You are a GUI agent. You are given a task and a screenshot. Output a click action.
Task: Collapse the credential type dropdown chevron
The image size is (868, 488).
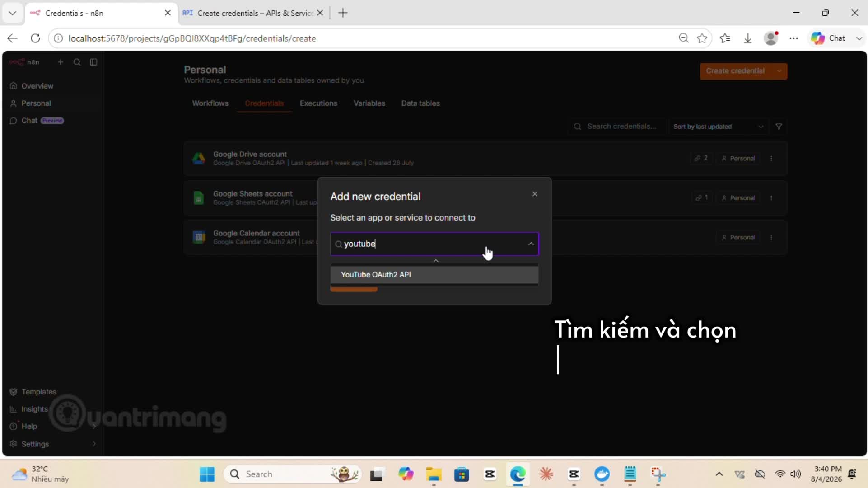coord(531,244)
